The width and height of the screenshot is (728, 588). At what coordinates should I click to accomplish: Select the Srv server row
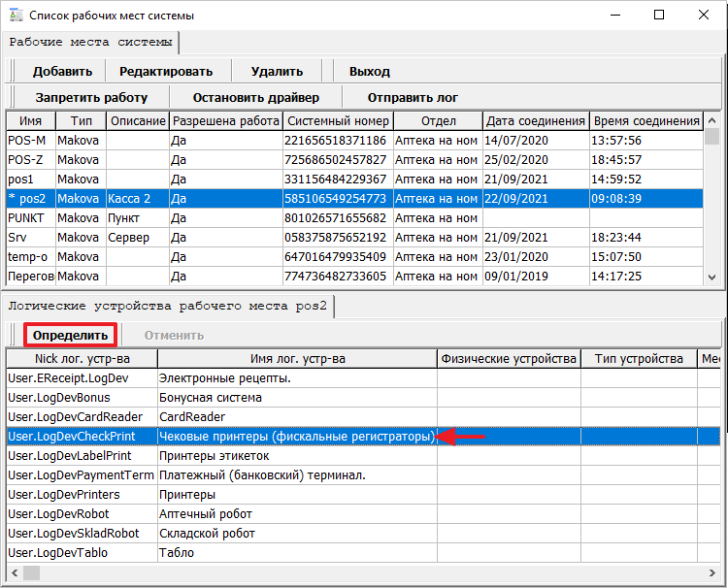(29, 237)
